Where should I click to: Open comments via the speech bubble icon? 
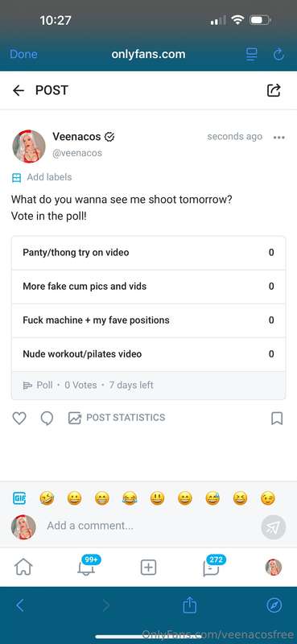(x=47, y=418)
